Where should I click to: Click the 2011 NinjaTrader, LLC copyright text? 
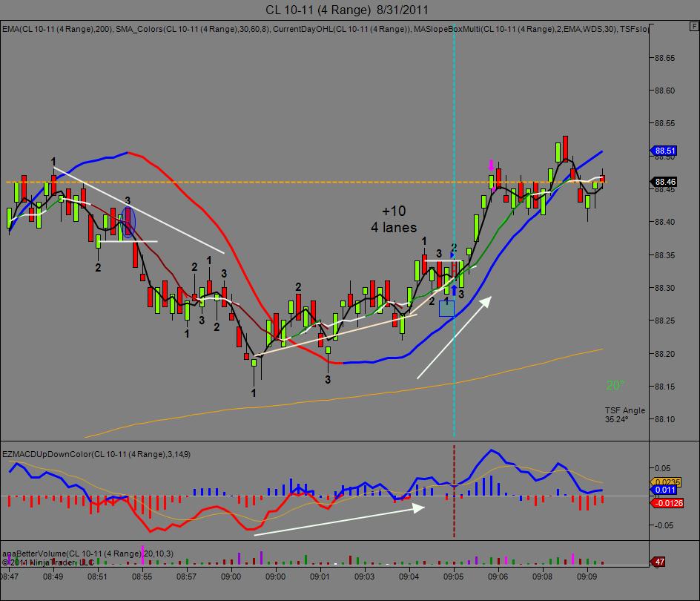47,562
